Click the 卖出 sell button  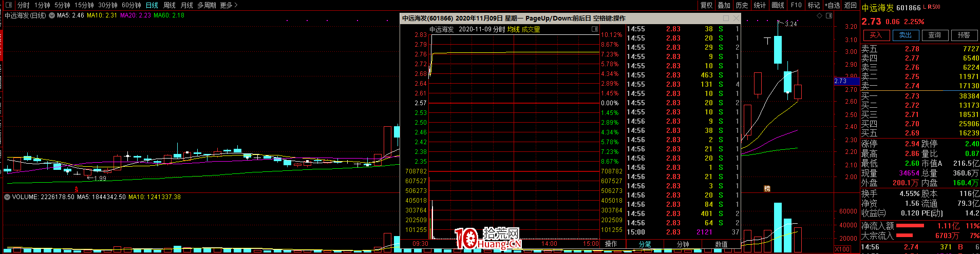905,35
